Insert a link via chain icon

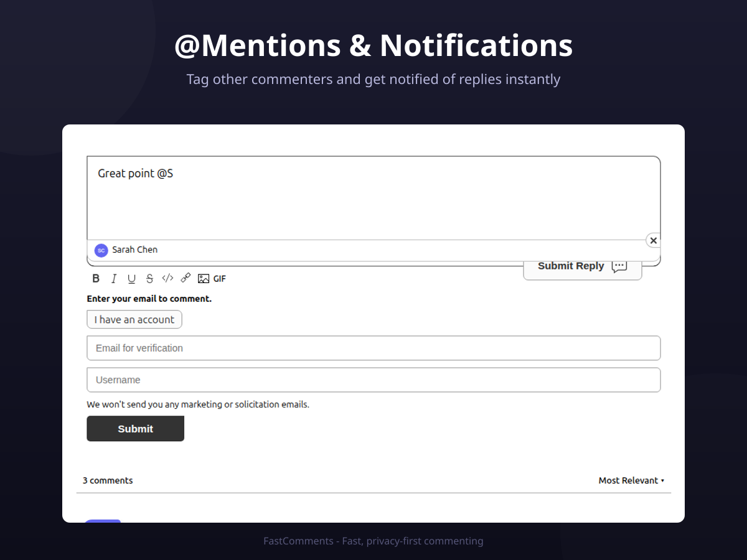pyautogui.click(x=186, y=278)
